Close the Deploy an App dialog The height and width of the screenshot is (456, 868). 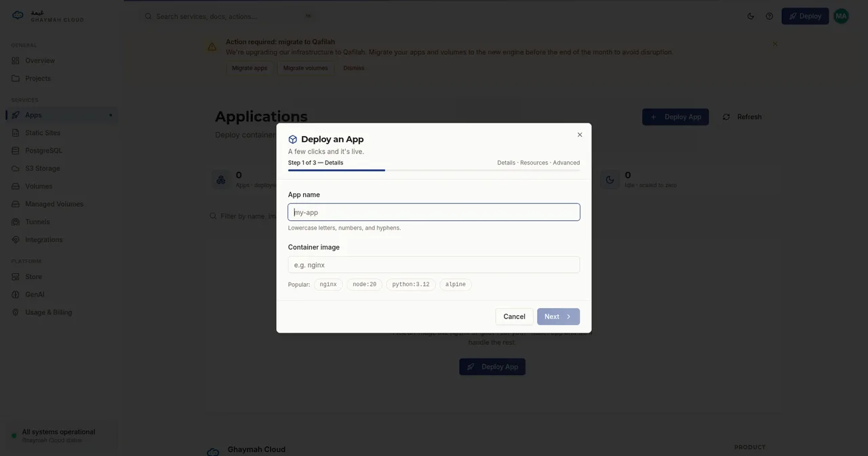click(x=580, y=135)
